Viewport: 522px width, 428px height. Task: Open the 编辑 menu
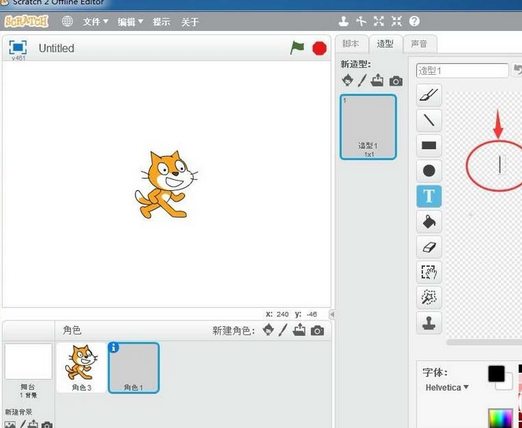tap(130, 22)
